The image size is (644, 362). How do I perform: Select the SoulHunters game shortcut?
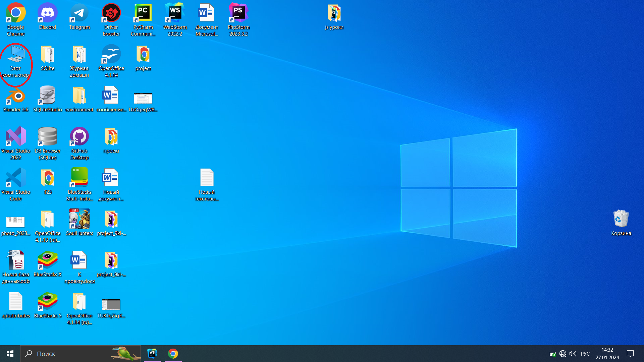(x=79, y=223)
